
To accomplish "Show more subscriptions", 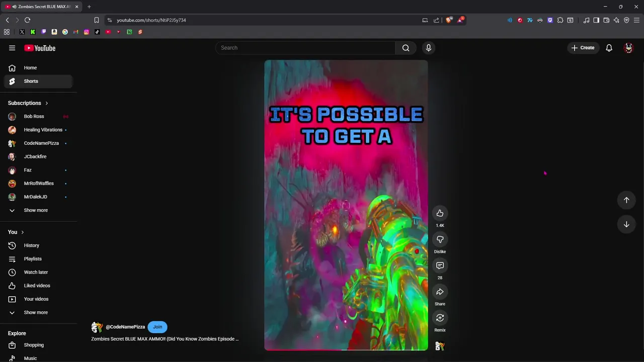I will tap(36, 210).
